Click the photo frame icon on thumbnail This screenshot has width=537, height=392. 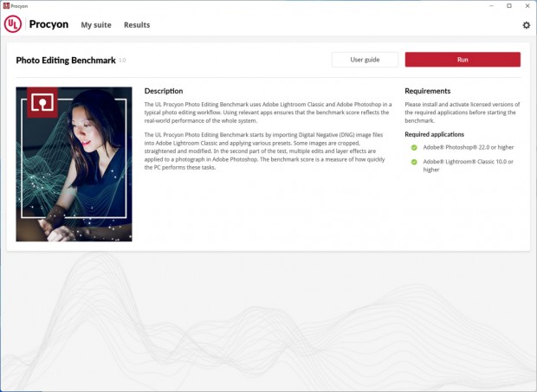click(x=42, y=102)
